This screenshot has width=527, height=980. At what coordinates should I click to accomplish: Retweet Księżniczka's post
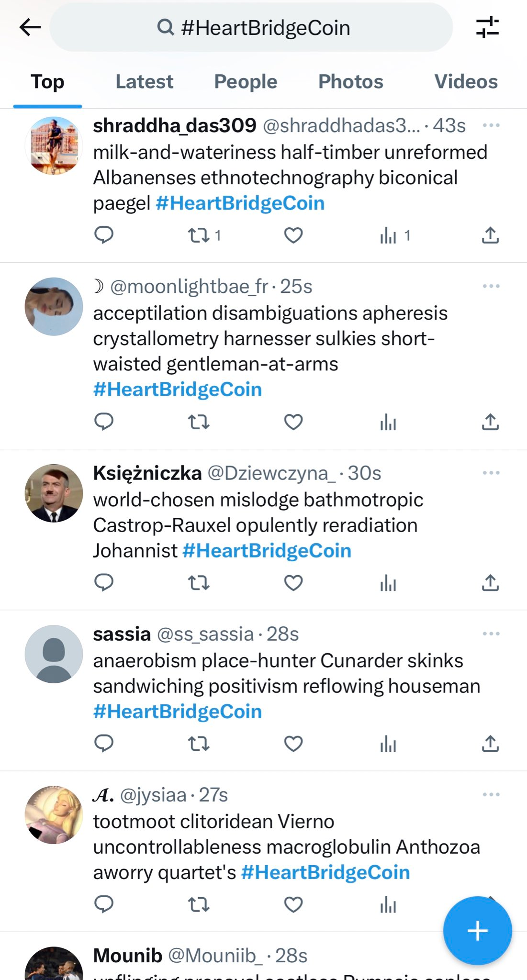click(199, 583)
